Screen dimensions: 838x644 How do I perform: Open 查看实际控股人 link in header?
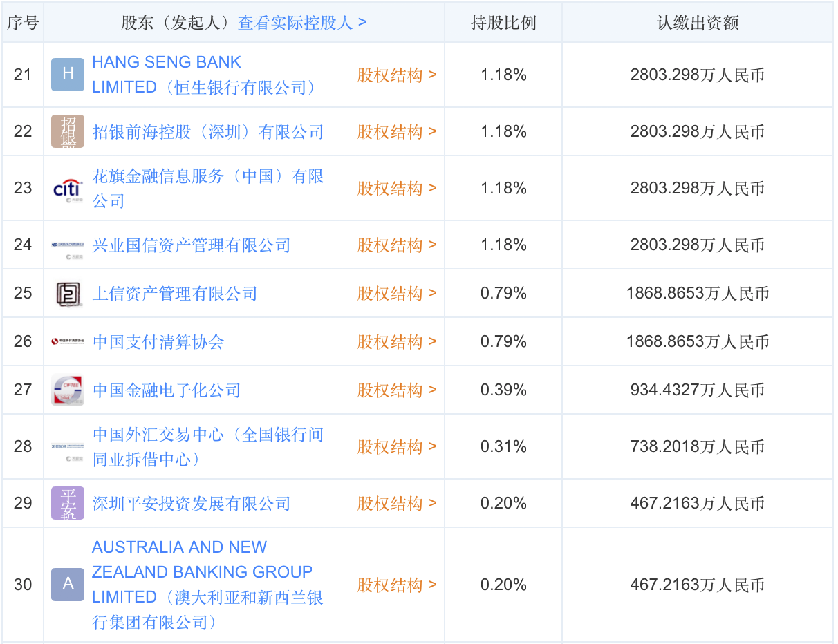302,22
